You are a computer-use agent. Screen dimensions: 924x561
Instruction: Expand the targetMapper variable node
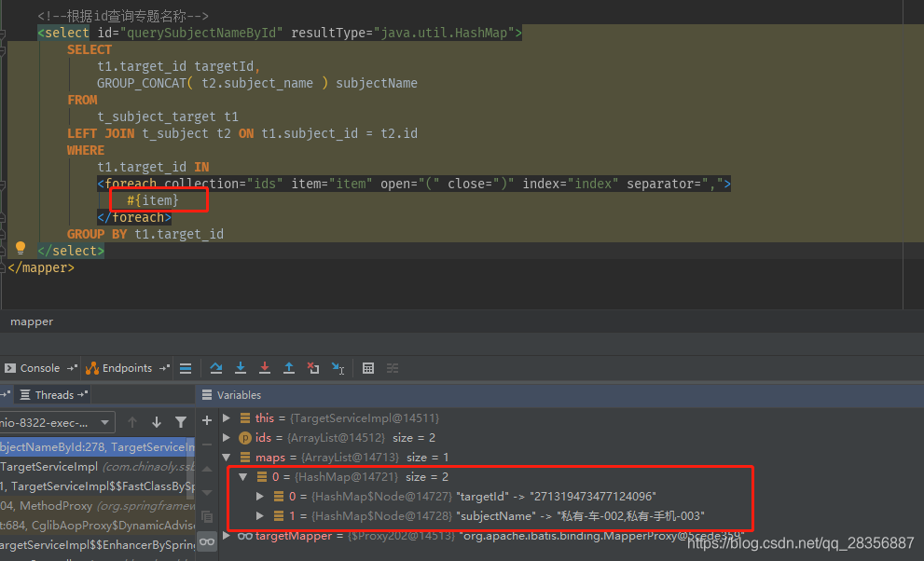click(x=227, y=535)
